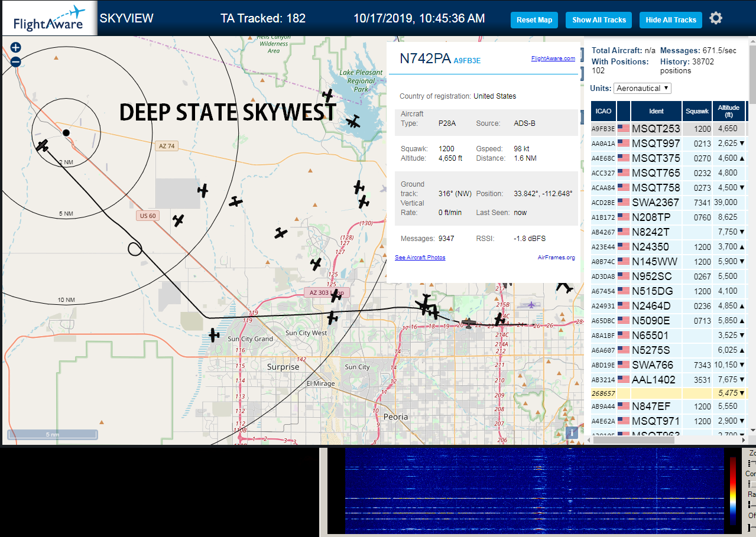Screen dimensions: 756x537
Task: Select the N8242T aircraft row
Action: coord(669,232)
